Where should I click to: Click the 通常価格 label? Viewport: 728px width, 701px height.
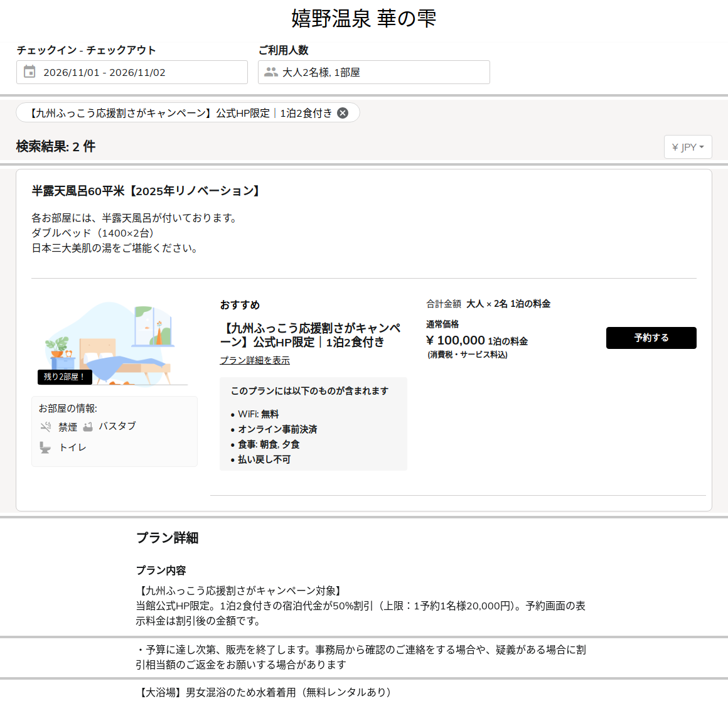[442, 324]
